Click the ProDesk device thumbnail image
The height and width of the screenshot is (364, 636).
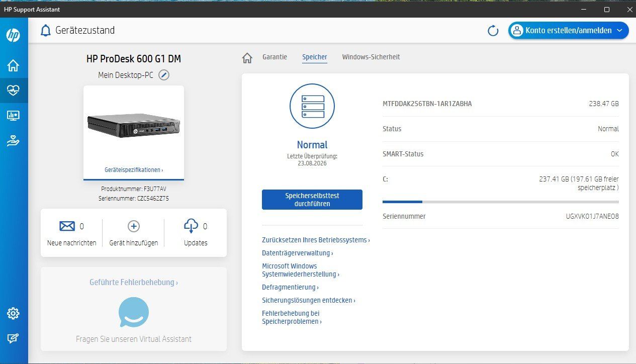[134, 125]
